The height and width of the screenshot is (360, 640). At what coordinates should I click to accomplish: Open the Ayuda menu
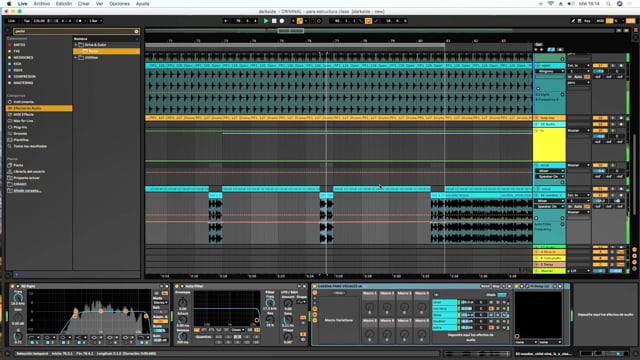[x=142, y=4]
